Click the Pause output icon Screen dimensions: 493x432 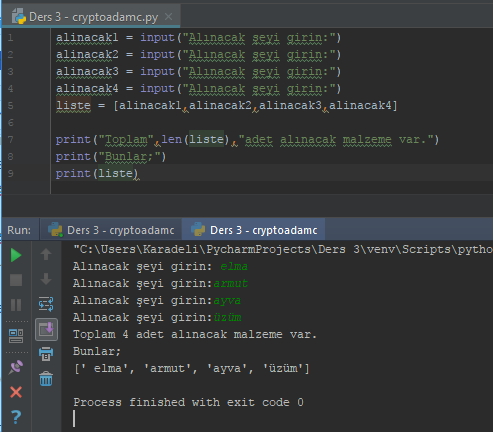pos(16,305)
